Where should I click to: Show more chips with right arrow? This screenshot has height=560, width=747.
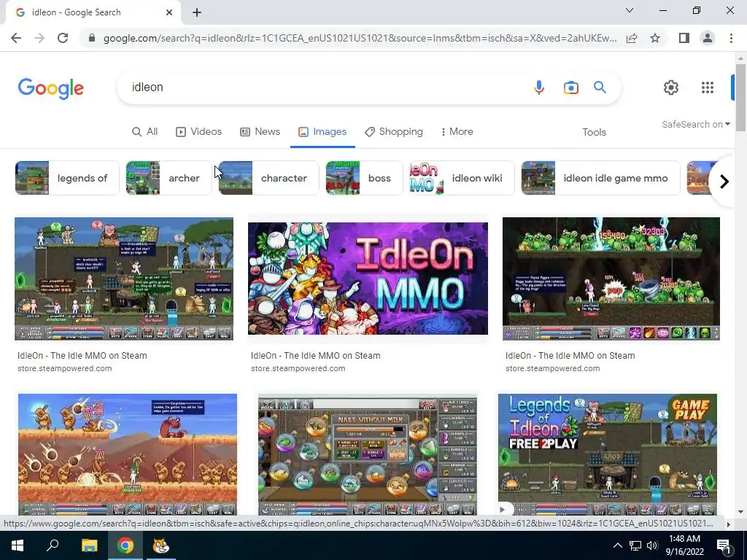tap(724, 182)
